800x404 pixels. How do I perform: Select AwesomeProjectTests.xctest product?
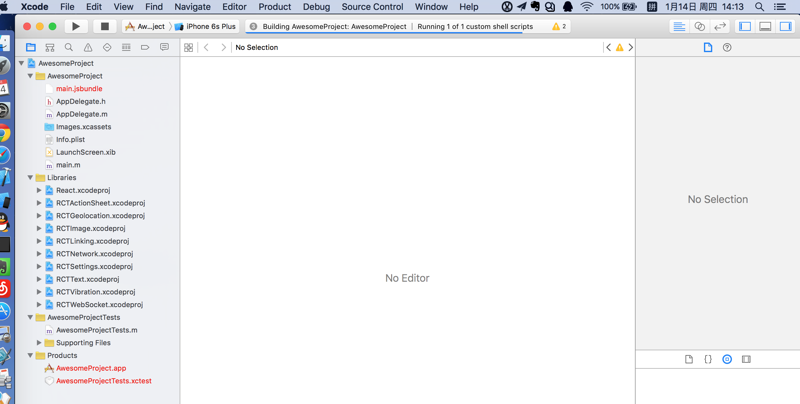click(104, 381)
